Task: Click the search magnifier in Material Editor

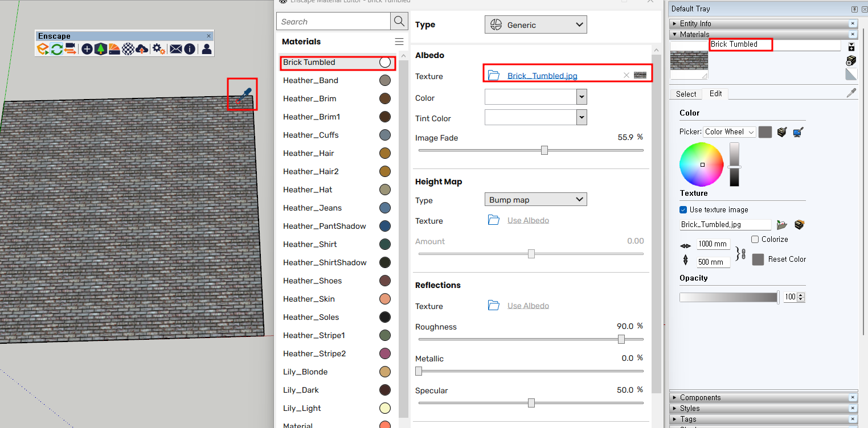Action: [x=399, y=22]
